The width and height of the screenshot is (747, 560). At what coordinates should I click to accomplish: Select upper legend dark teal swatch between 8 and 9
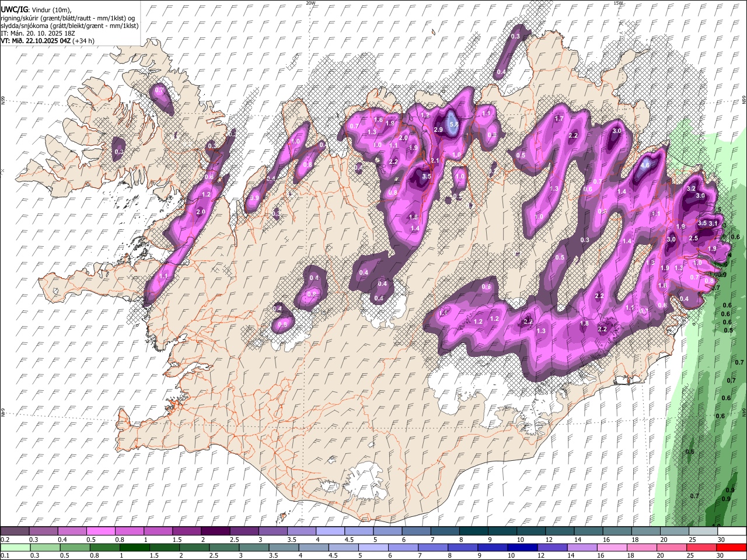[x=473, y=531]
